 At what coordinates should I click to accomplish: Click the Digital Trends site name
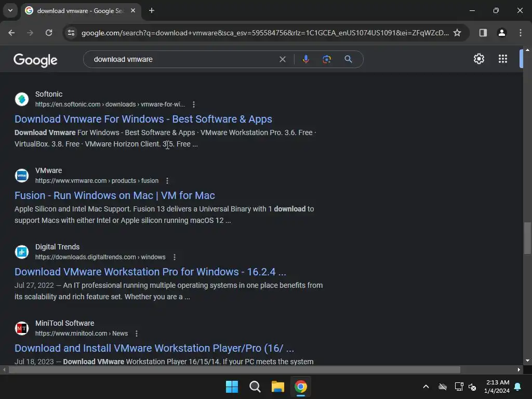click(57, 247)
